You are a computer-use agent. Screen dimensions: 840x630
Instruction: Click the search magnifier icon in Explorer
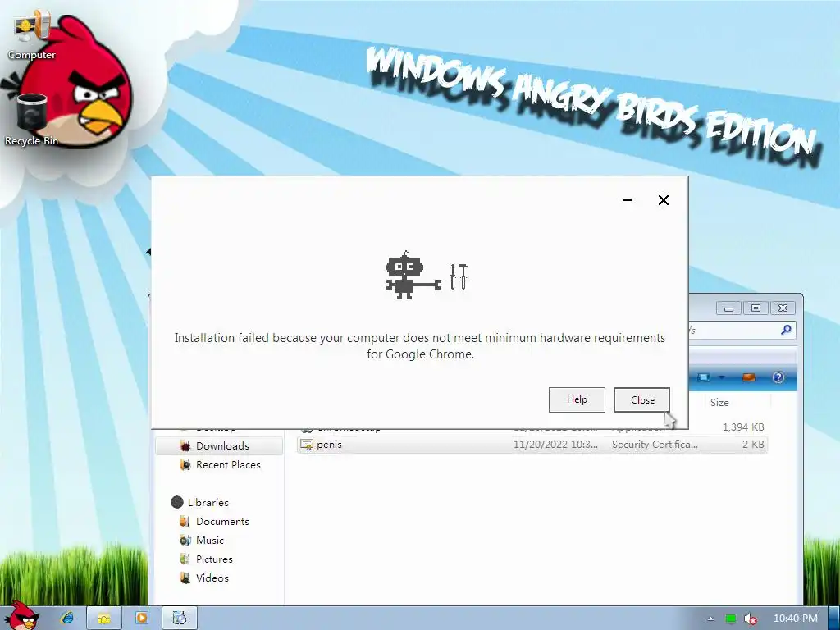coord(786,330)
